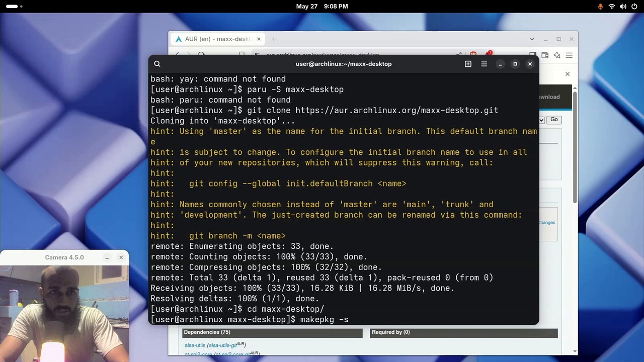Click 'Cloning into maxx-desktop' line
This screenshot has width=644, height=362.
click(x=223, y=121)
